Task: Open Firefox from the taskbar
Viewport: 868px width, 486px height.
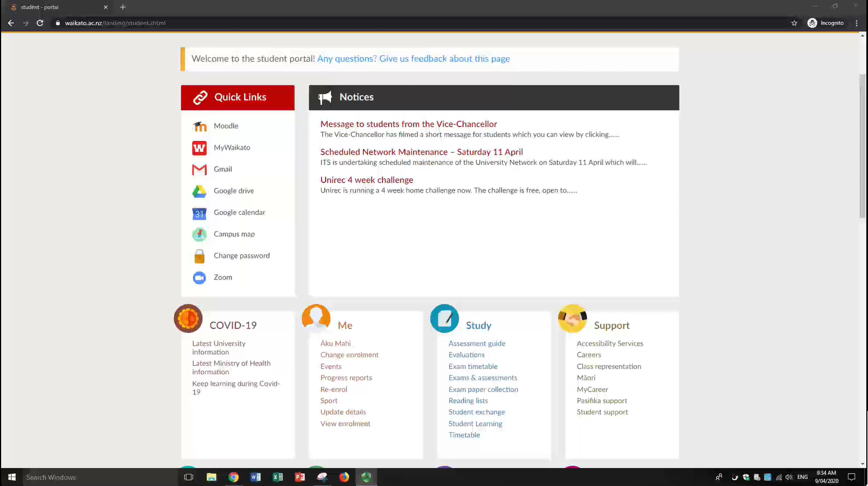Action: (344, 477)
